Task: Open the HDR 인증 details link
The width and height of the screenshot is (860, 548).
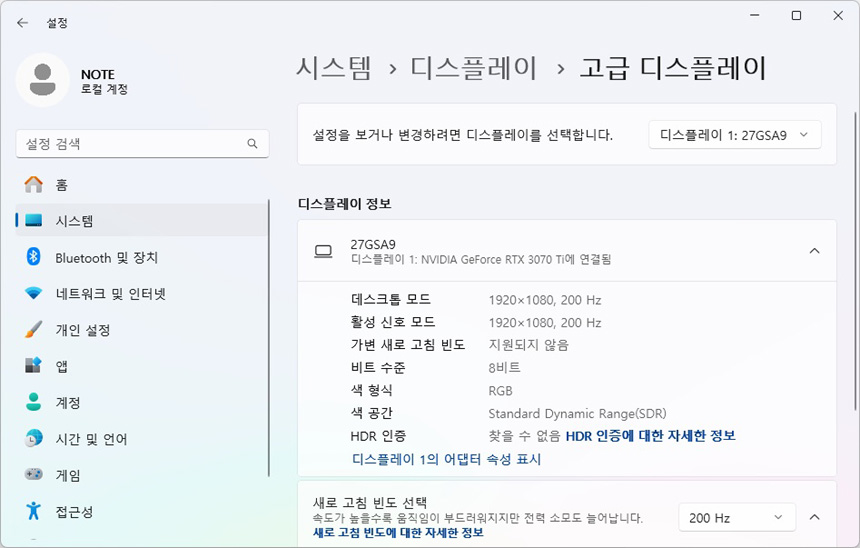Action: pos(650,436)
